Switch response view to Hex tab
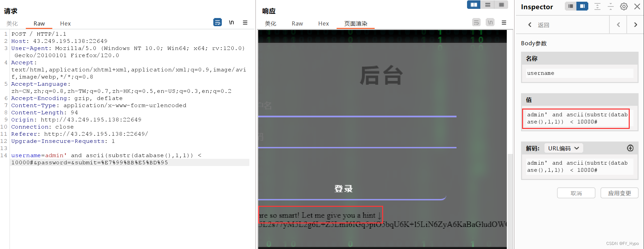This screenshot has height=249, width=644. [x=324, y=23]
